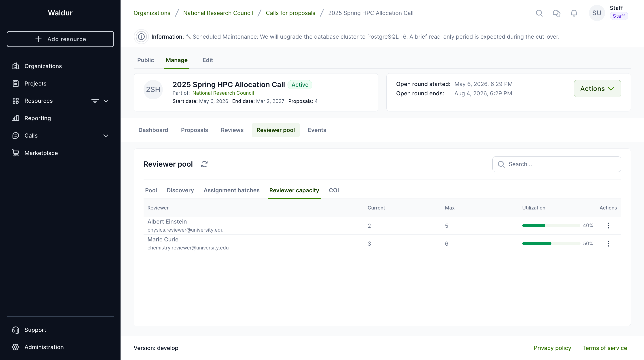Switch to the Pool sub-tab
The image size is (644, 360).
[x=151, y=190]
